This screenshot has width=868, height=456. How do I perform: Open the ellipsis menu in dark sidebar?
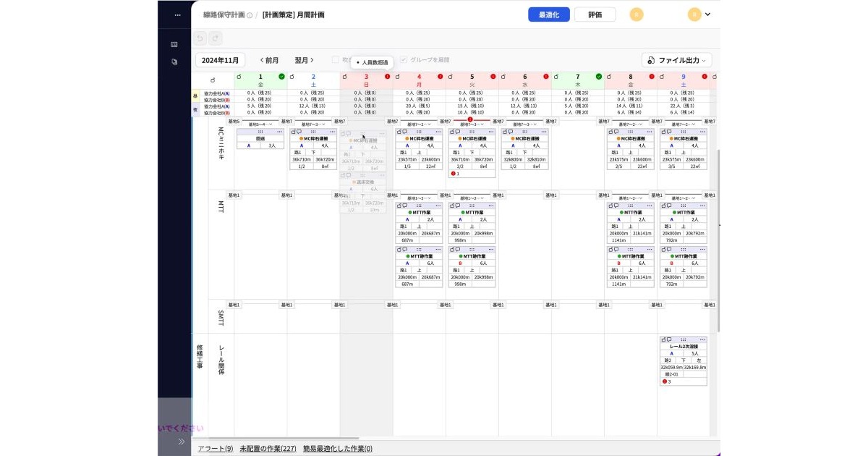point(177,14)
